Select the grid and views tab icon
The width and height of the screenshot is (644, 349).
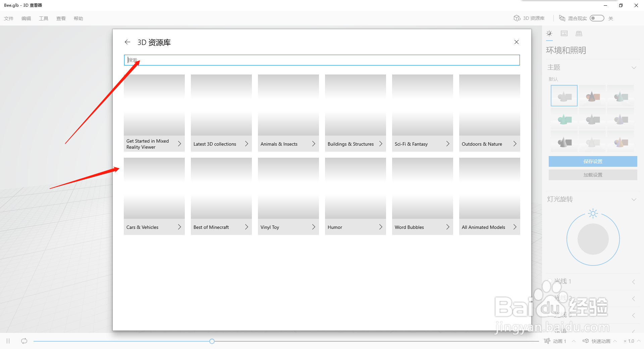coord(579,33)
